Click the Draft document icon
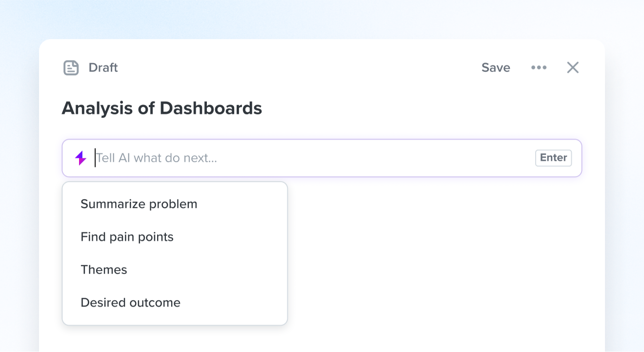 (x=71, y=68)
